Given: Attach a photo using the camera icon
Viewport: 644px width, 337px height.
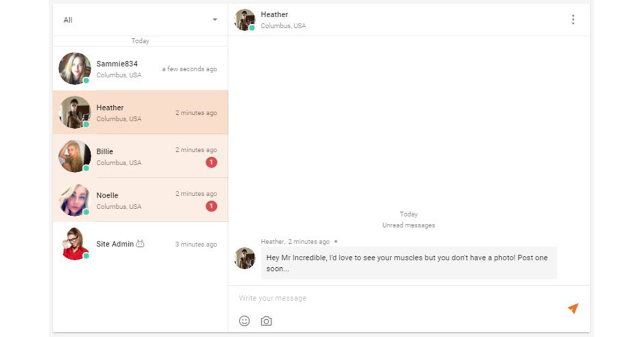Looking at the screenshot, I should [x=266, y=320].
